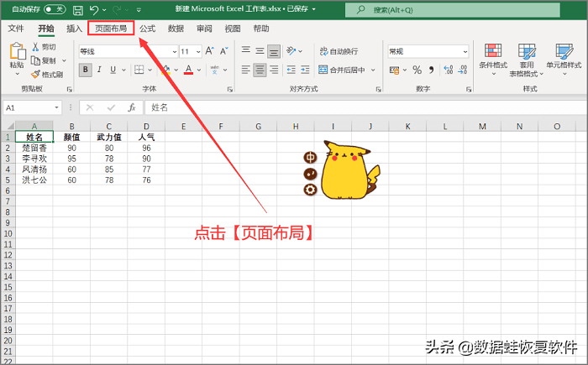Toggle the AutoSave (自动保存) switch
588x365 pixels.
[x=55, y=9]
